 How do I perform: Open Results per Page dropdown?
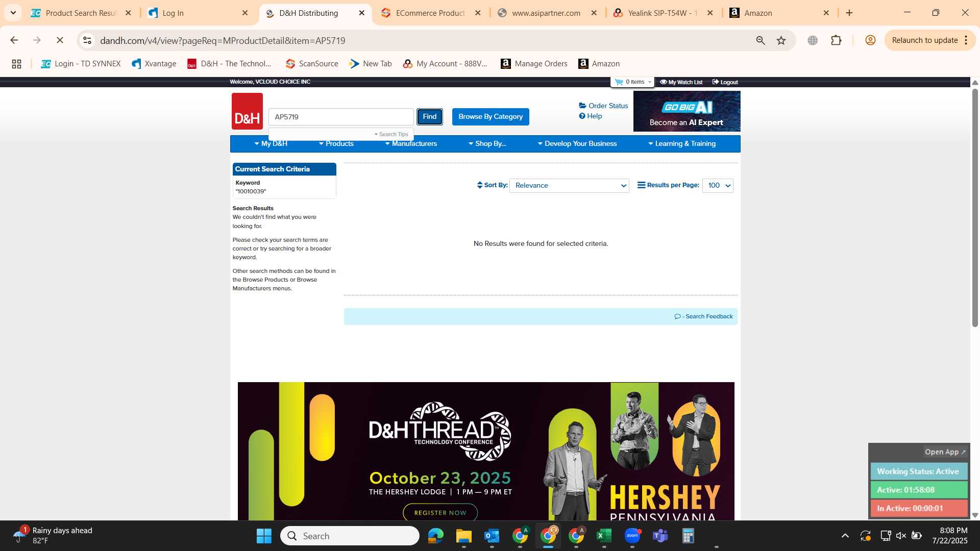tap(718, 186)
